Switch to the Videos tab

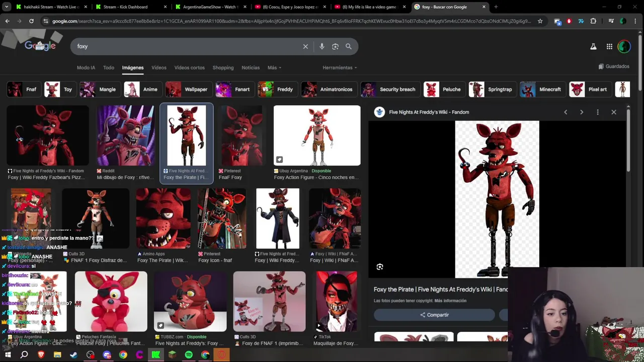159,67
